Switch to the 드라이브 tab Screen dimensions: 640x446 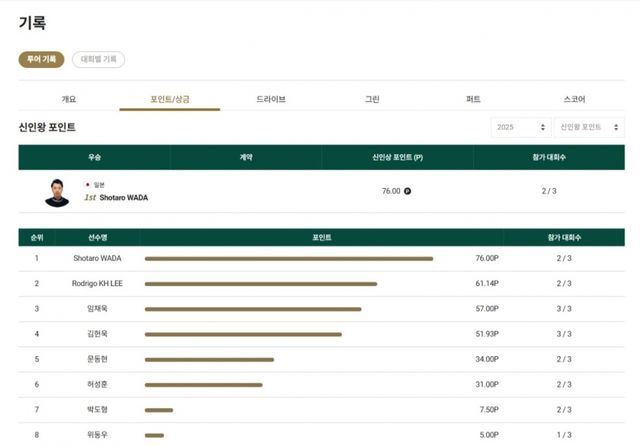coord(271,99)
